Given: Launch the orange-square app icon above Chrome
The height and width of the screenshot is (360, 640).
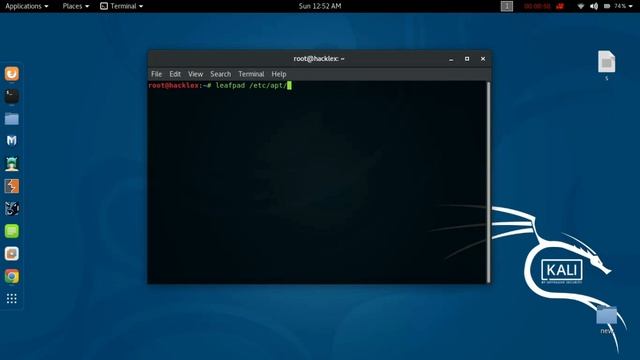Looking at the screenshot, I should [x=11, y=253].
